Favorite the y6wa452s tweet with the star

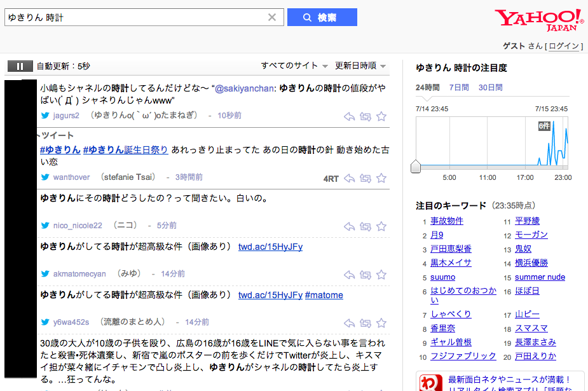coord(381,322)
